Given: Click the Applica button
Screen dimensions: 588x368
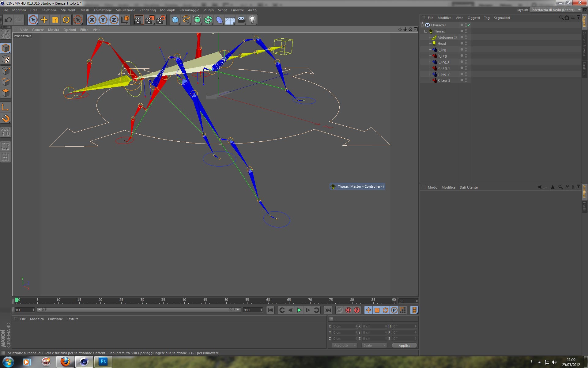Looking at the screenshot, I should pyautogui.click(x=404, y=345).
